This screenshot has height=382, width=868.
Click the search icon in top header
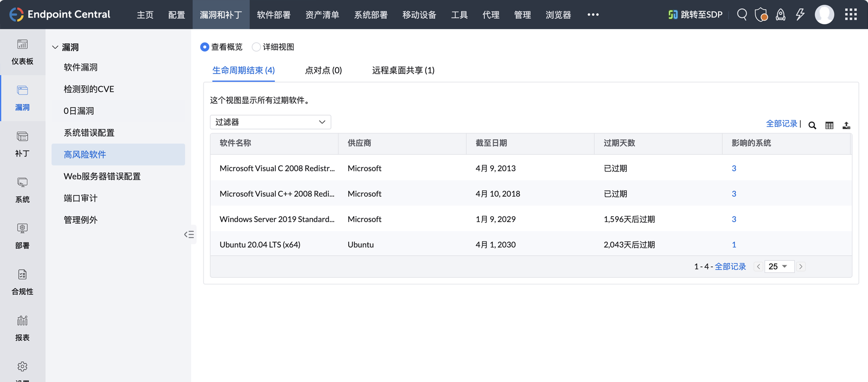742,14
